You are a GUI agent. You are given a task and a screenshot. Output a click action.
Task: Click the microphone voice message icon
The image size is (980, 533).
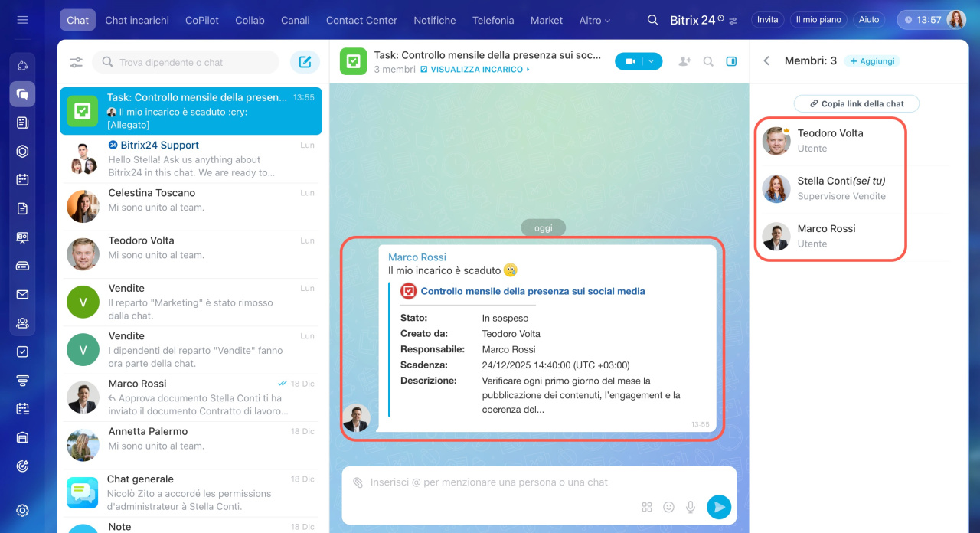click(x=691, y=507)
